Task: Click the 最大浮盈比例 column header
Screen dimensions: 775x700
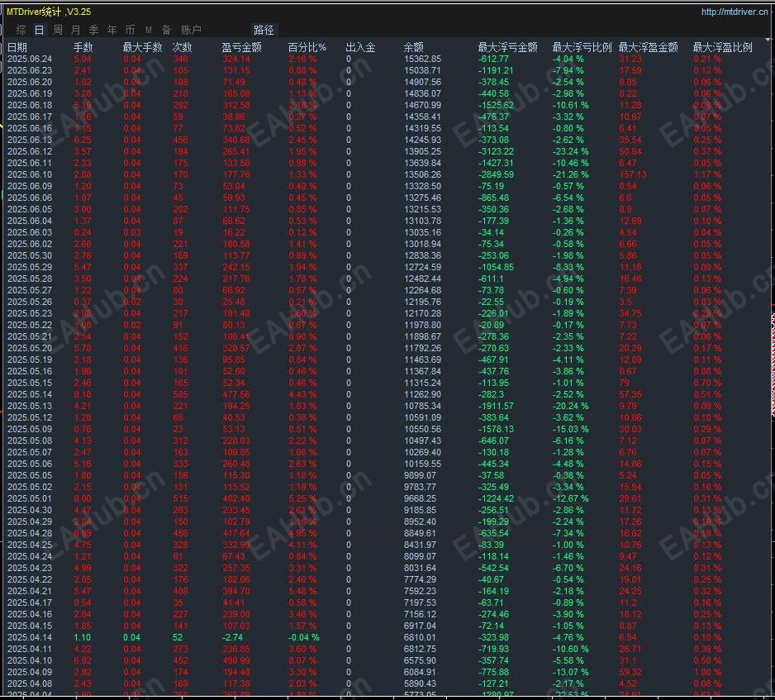Action: point(722,47)
